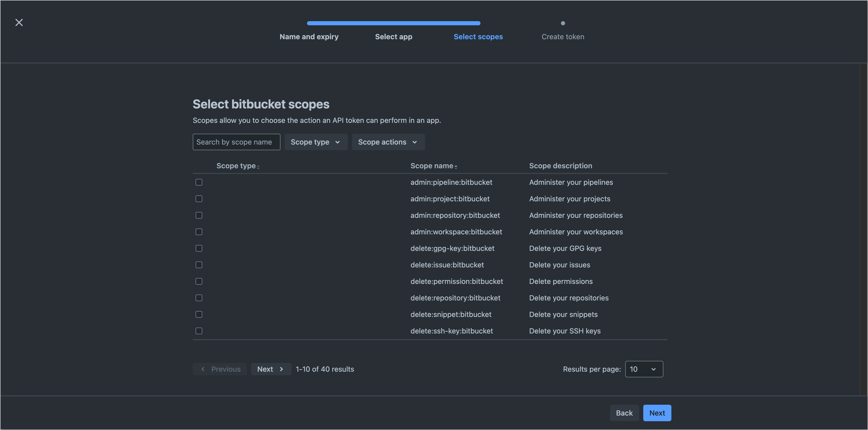Expand the Scope actions filter dropdown
This screenshot has height=430, width=868.
[x=388, y=142]
